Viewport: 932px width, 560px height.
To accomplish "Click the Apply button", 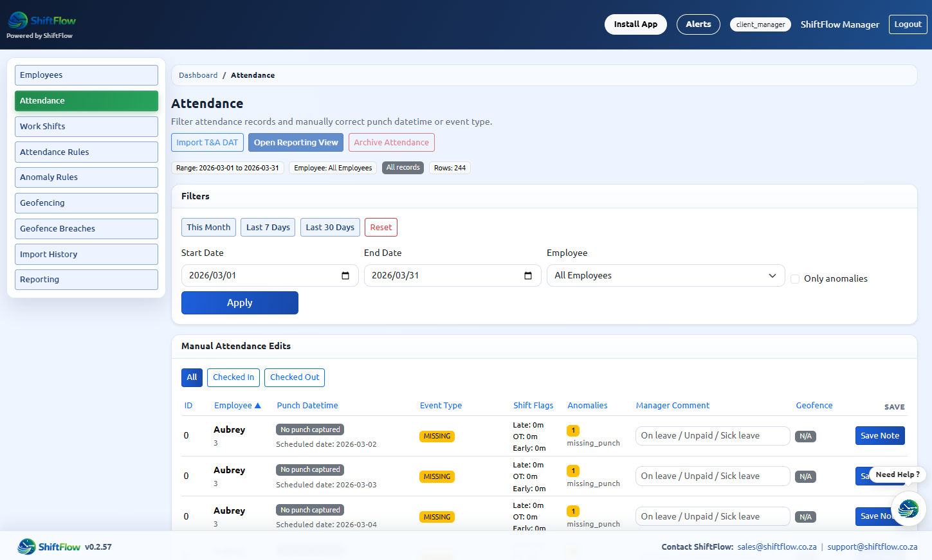I will (240, 303).
